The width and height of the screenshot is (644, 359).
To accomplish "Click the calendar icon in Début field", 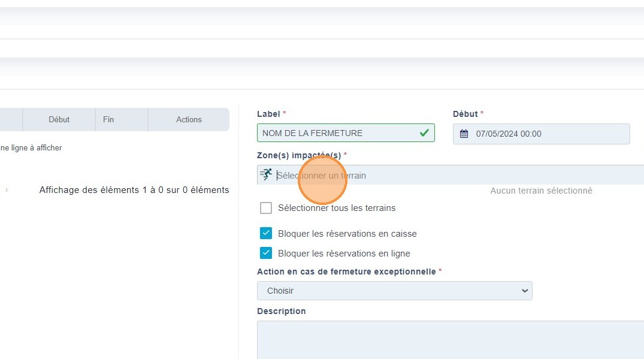I will pos(464,134).
